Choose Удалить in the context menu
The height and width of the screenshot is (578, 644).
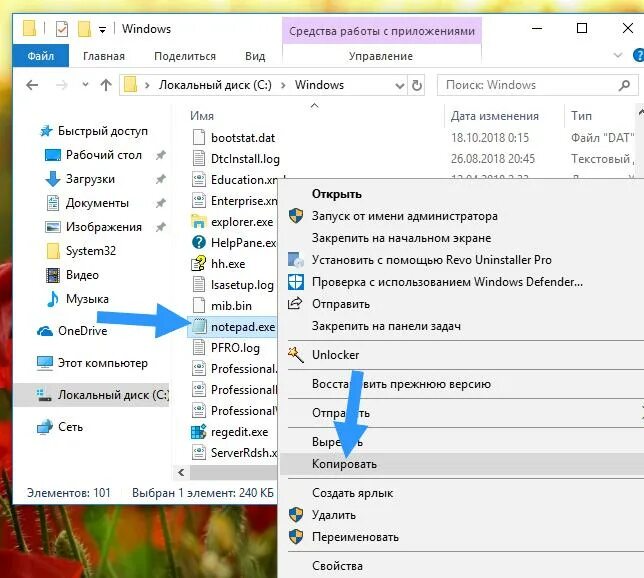[x=334, y=515]
